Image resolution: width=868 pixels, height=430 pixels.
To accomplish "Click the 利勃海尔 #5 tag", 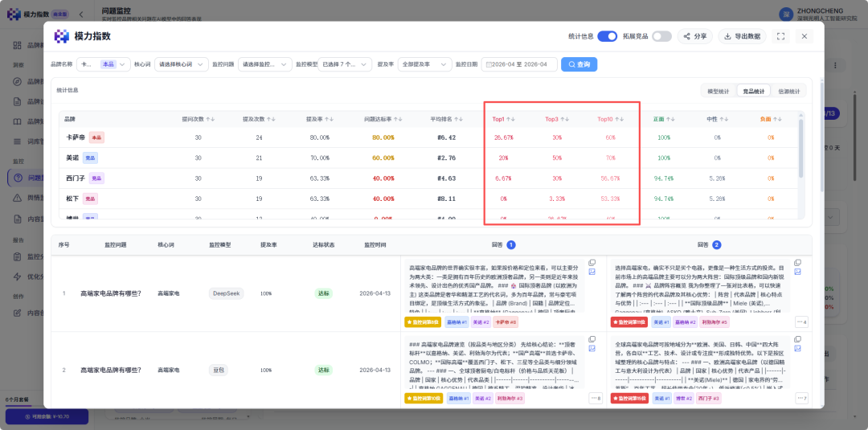I will [715, 321].
